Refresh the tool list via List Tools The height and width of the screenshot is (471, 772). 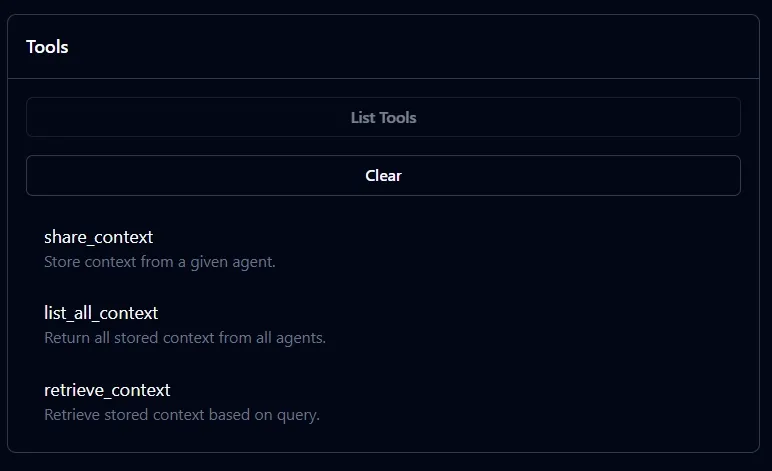[x=383, y=117]
